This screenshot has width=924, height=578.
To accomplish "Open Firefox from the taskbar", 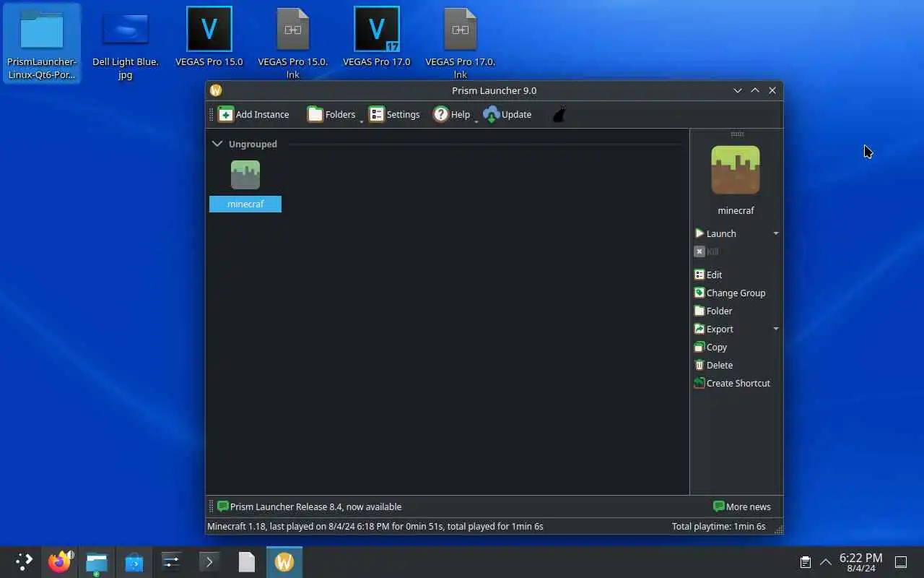I will coord(59,562).
